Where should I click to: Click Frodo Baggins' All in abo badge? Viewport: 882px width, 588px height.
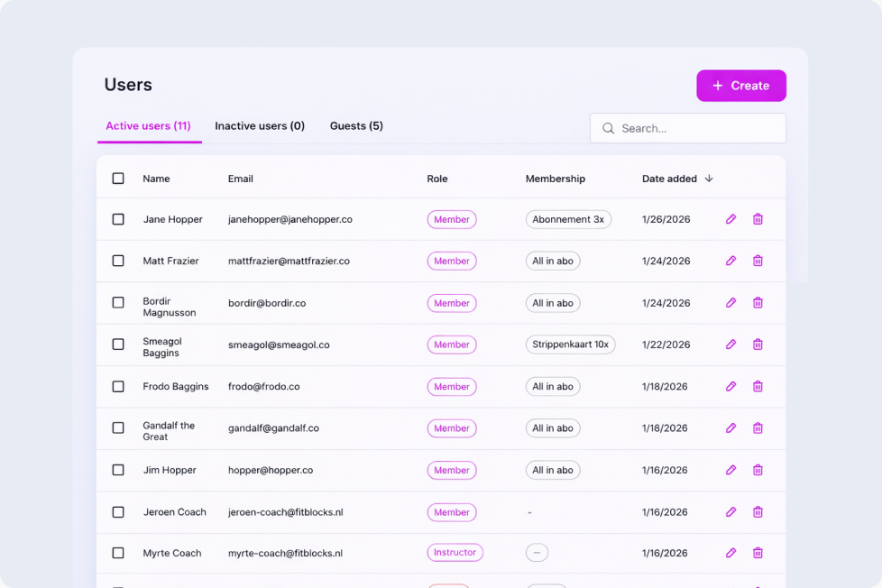(553, 387)
